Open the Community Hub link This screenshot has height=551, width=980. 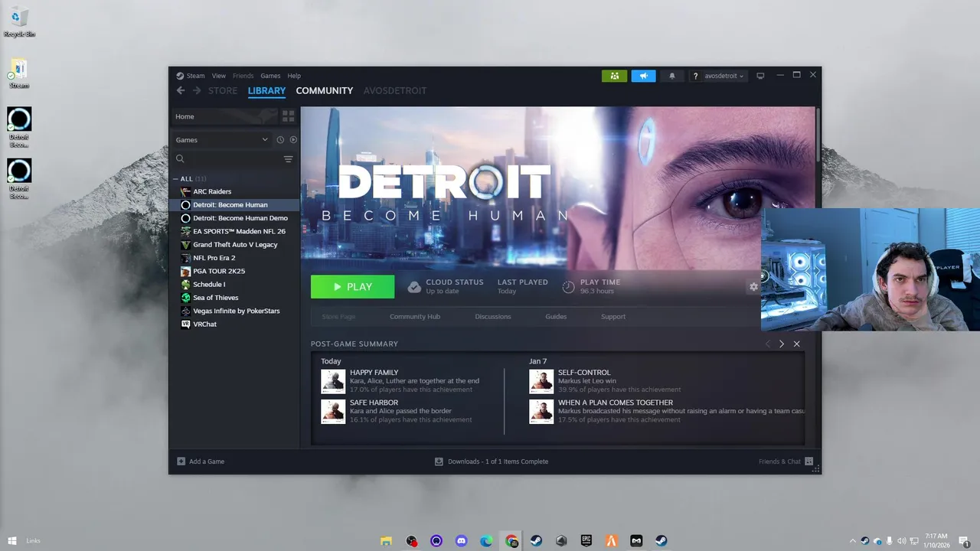pyautogui.click(x=415, y=317)
